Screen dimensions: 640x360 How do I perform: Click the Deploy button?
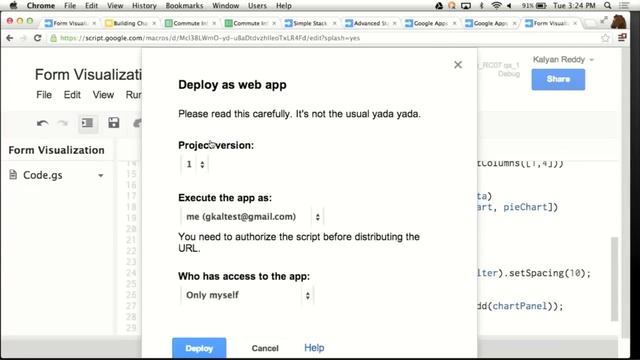(199, 348)
